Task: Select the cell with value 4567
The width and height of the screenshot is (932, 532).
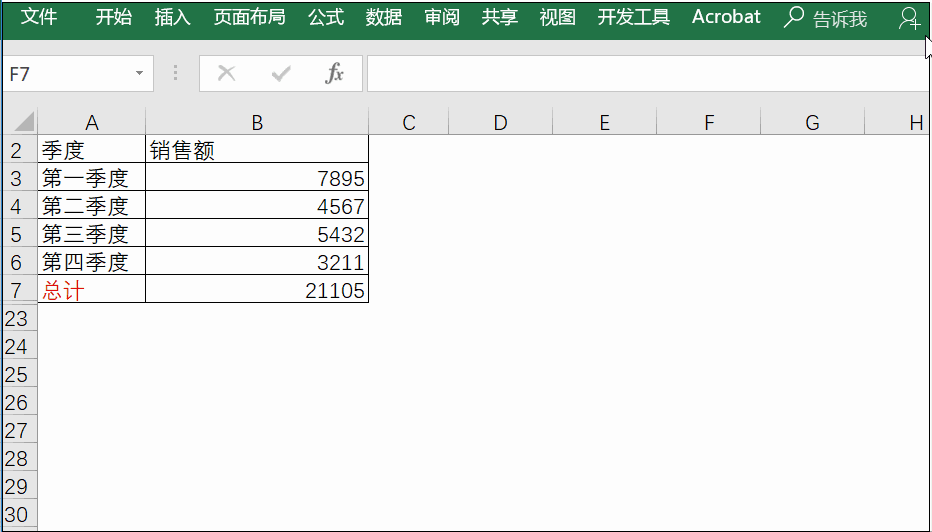Action: (x=257, y=206)
